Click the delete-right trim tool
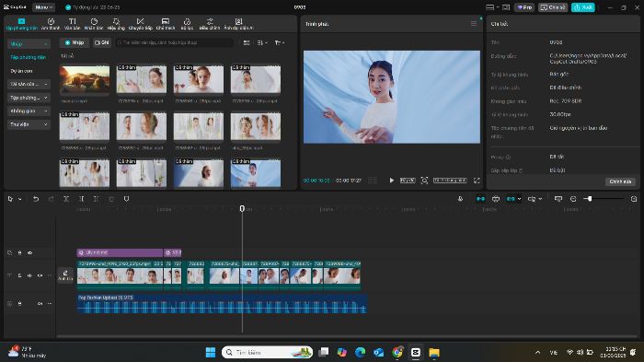This screenshot has width=644, height=362. [96, 199]
